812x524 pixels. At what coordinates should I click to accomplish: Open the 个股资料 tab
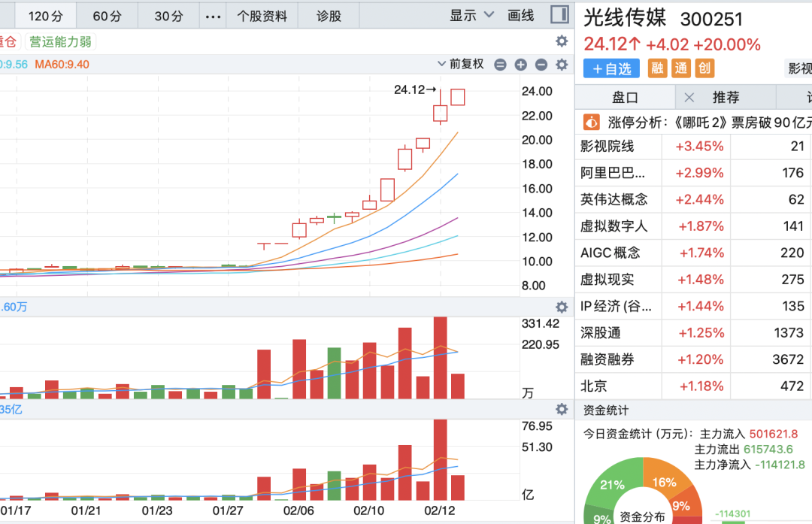262,16
